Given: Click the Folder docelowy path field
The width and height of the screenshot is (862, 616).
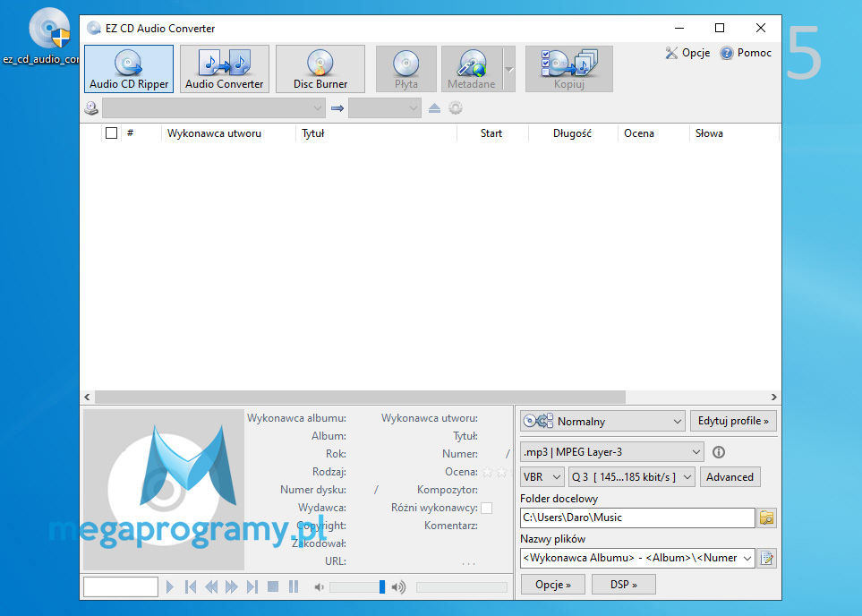Looking at the screenshot, I should 637,518.
